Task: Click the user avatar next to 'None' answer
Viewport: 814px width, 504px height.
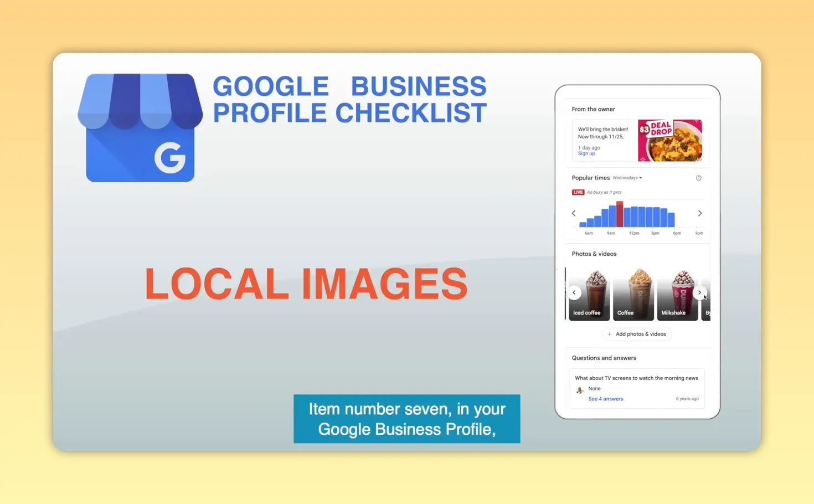Action: (580, 390)
